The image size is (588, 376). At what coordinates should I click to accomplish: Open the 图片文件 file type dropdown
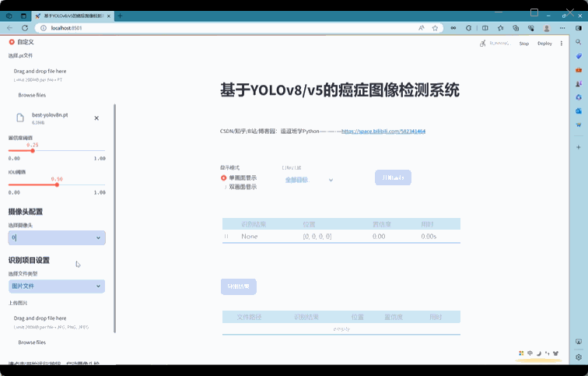(57, 286)
